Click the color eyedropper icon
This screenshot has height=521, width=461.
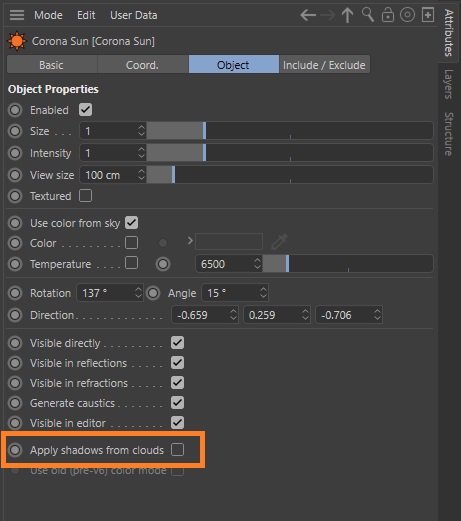pos(279,242)
